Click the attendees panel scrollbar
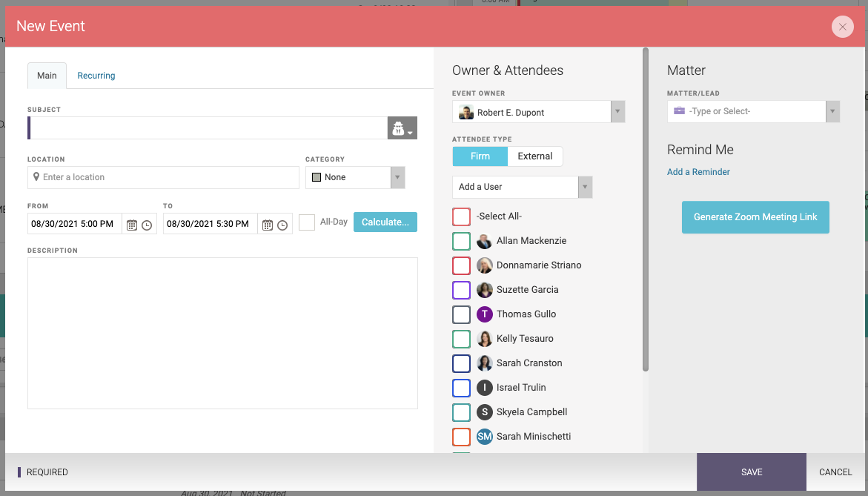Viewport: 868px width, 496px height. pyautogui.click(x=646, y=209)
